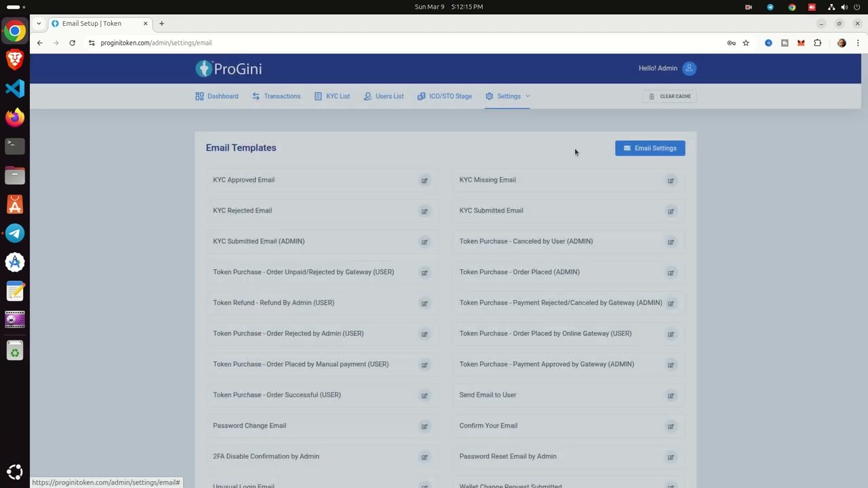This screenshot has width=868, height=488.
Task: Edit the KYC Rejected Email template
Action: [425, 211]
